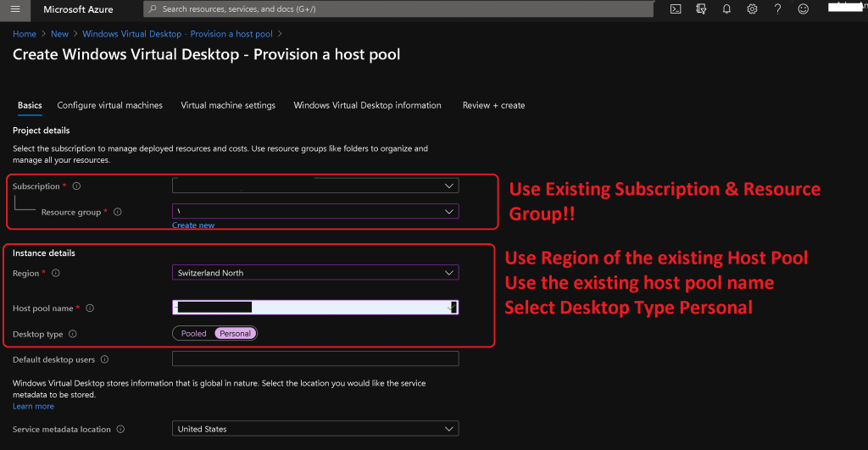Switch to the Basics tab

click(x=30, y=105)
